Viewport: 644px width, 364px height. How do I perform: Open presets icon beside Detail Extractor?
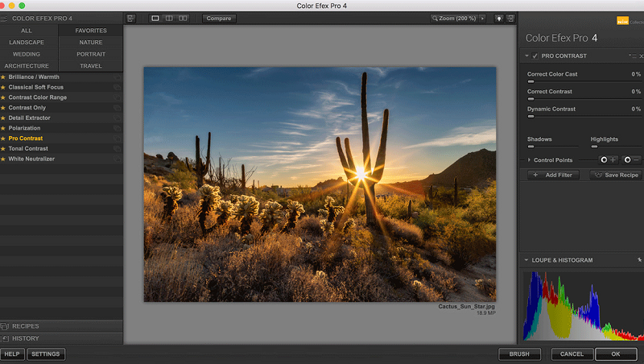coord(117,118)
